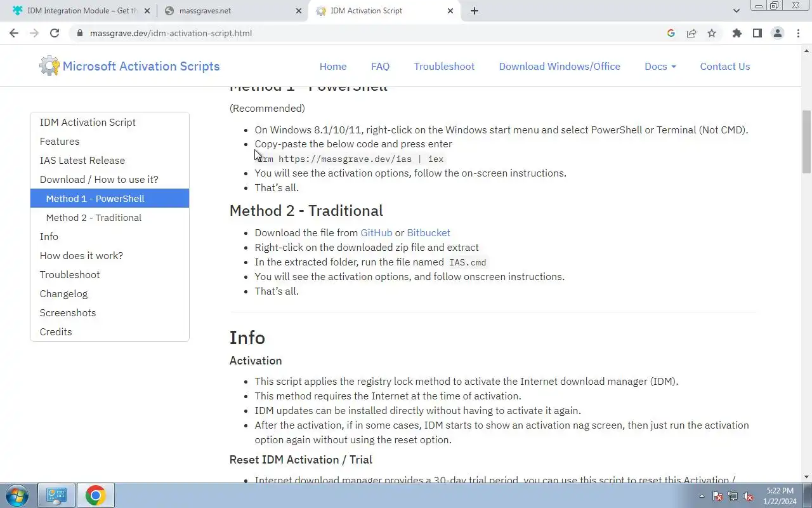Click the share page icon
Screen dimensions: 812x508
point(691,33)
